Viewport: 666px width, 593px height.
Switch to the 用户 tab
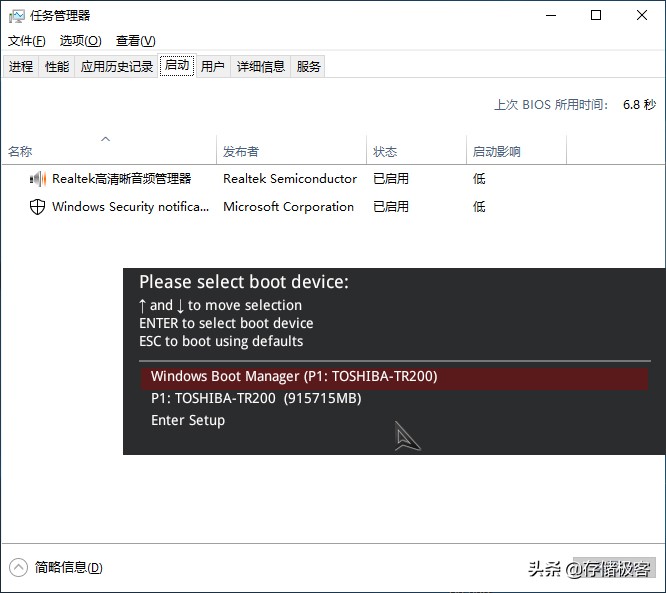pos(213,66)
